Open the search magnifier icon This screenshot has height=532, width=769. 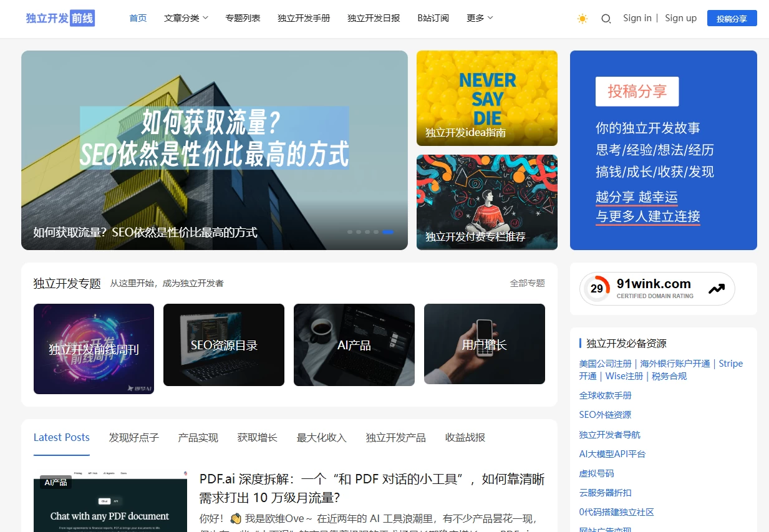605,19
